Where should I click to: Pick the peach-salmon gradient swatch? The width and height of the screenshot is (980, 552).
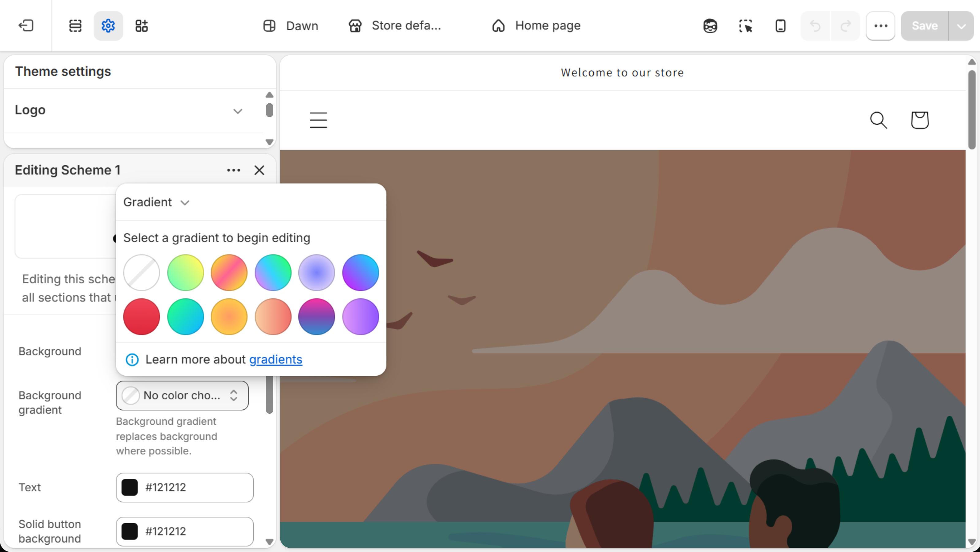[273, 316]
